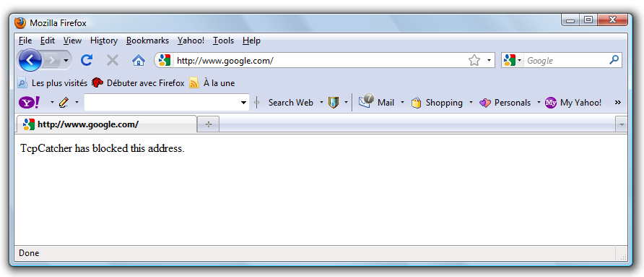Open the shield icon dropdown arrow
This screenshot has width=644, height=277.
[347, 102]
